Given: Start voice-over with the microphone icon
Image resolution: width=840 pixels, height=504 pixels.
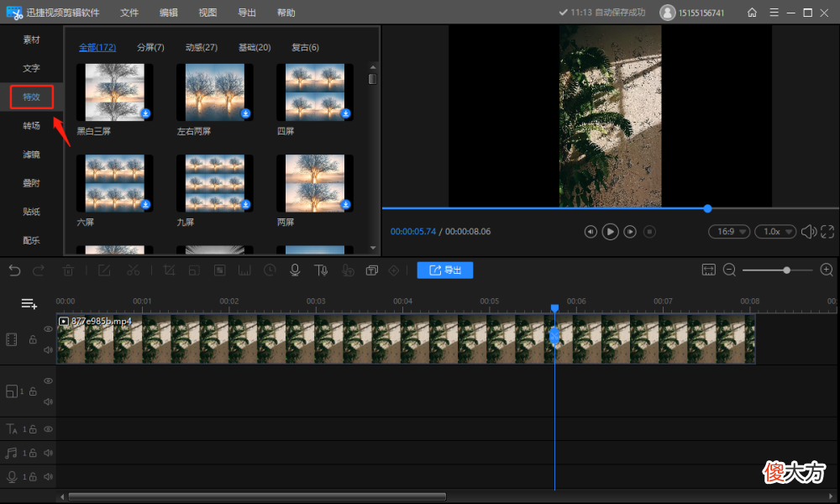Looking at the screenshot, I should point(295,270).
